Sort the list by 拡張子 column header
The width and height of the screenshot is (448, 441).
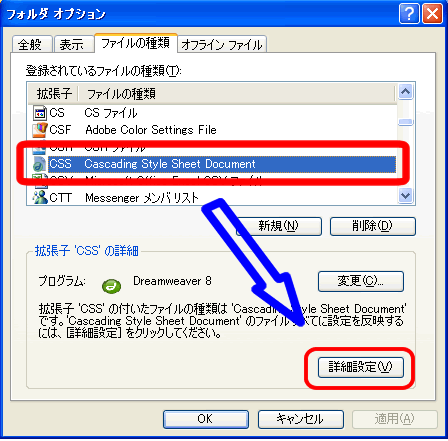(x=53, y=93)
